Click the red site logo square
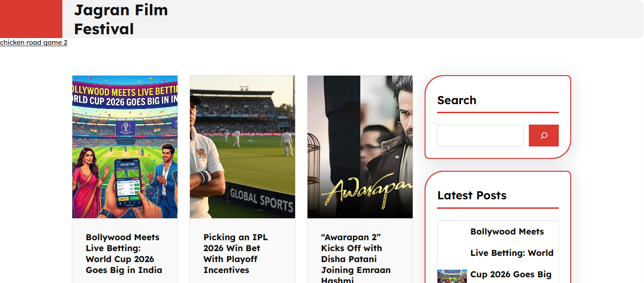The image size is (644, 283). [x=31, y=19]
